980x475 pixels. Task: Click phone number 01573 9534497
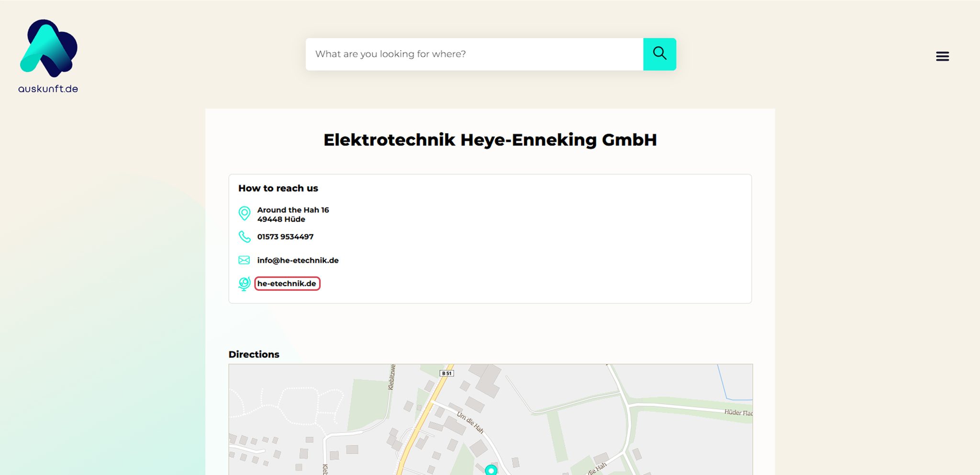[x=285, y=237]
